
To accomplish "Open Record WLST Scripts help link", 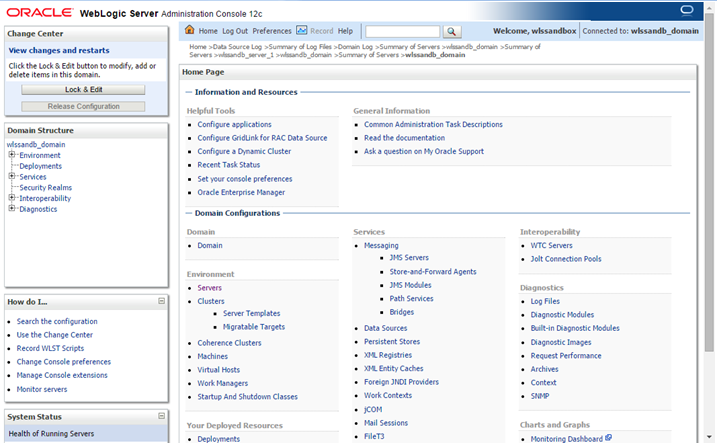I will pyautogui.click(x=50, y=348).
